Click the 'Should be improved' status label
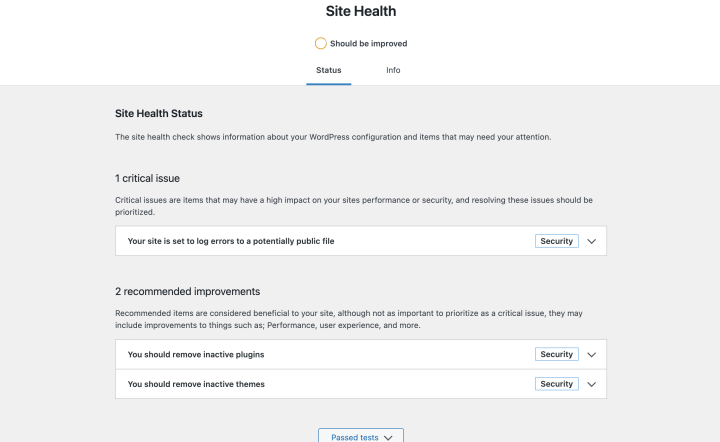Screen dimensions: 720x442 point(368,44)
